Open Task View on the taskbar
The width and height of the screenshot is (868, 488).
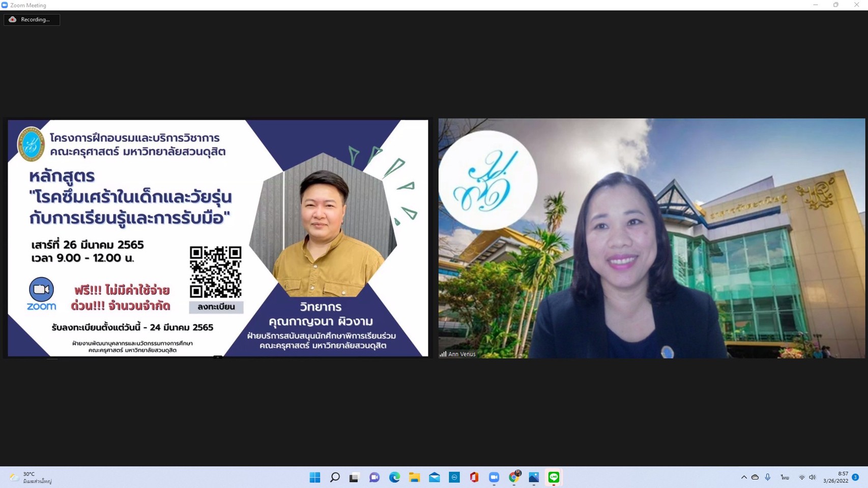pyautogui.click(x=354, y=477)
